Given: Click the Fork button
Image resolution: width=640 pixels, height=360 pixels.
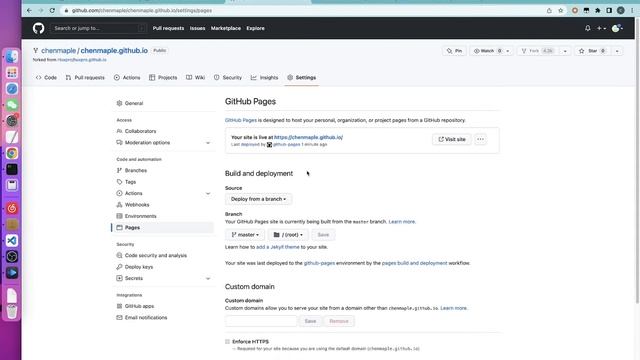Looking at the screenshot, I should (538, 51).
